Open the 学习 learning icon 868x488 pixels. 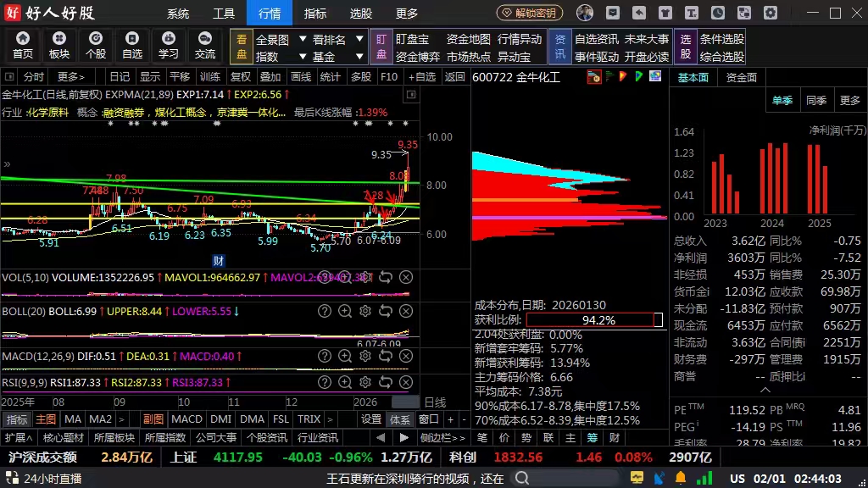[x=169, y=46]
